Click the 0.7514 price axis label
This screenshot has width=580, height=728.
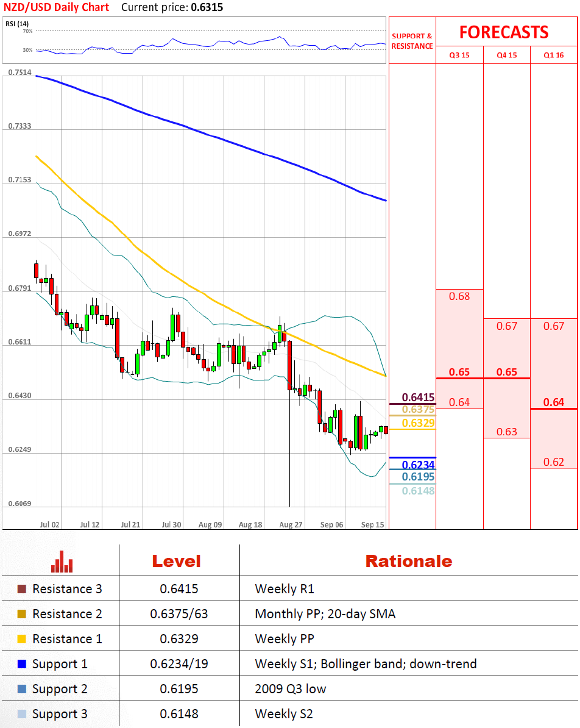(20, 73)
